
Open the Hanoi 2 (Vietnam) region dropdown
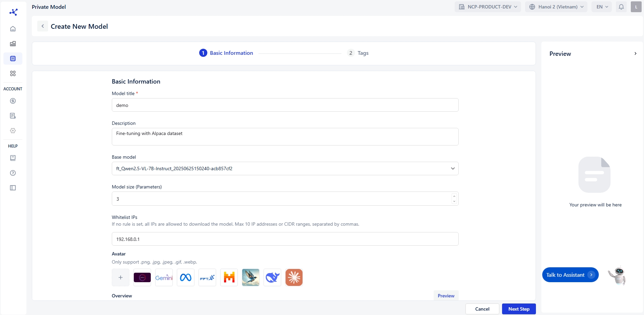point(556,7)
